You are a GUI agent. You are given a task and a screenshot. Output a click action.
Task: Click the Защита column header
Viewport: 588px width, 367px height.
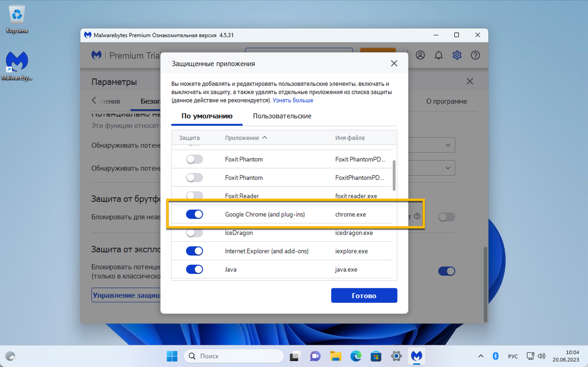tap(189, 138)
